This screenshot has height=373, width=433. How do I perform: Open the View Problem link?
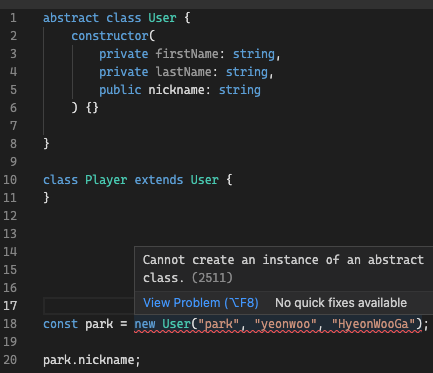[201, 303]
